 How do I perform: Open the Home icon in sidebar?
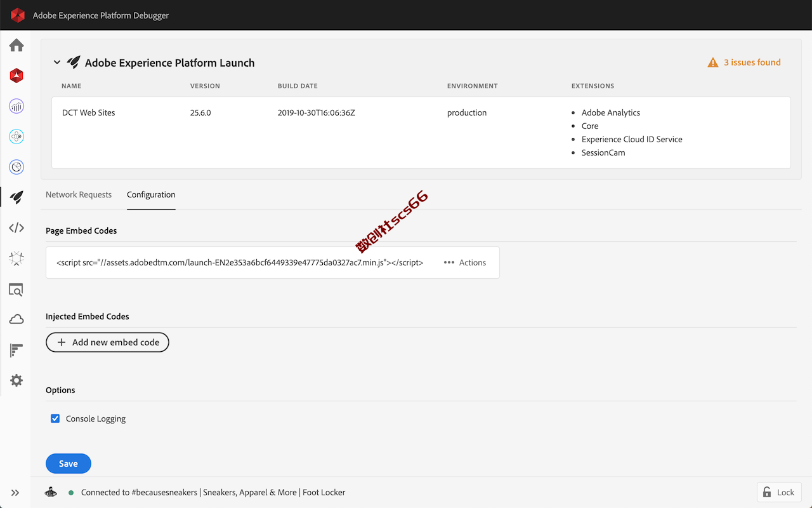tap(16, 45)
